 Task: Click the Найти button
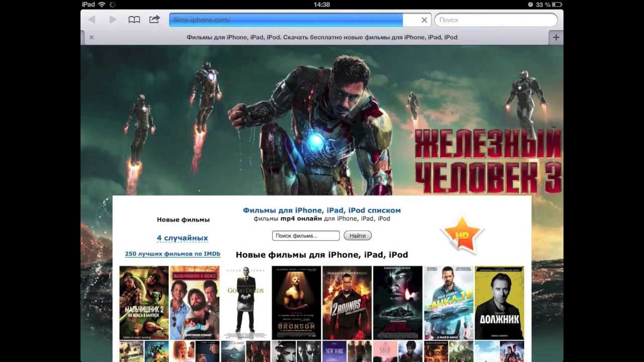358,235
